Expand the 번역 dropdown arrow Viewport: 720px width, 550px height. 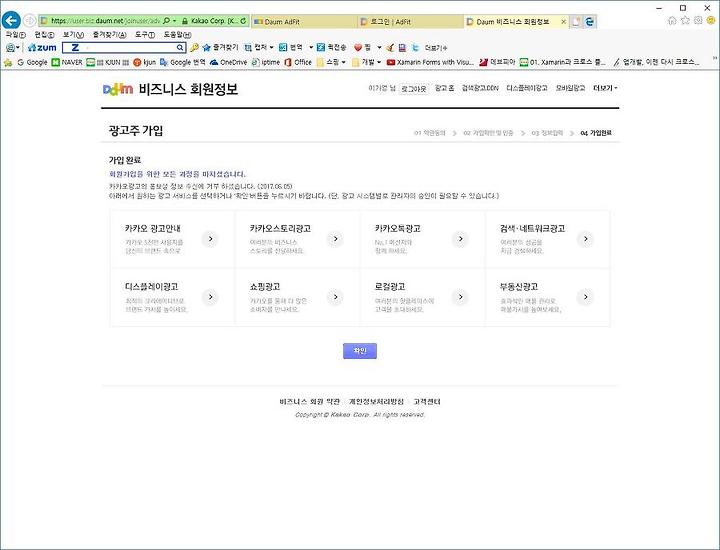click(x=311, y=47)
